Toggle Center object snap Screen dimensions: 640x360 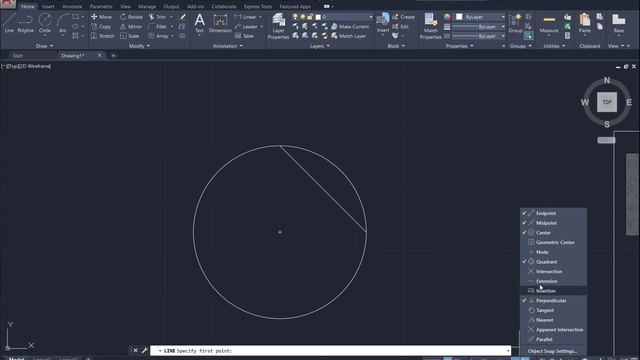[x=553, y=233]
